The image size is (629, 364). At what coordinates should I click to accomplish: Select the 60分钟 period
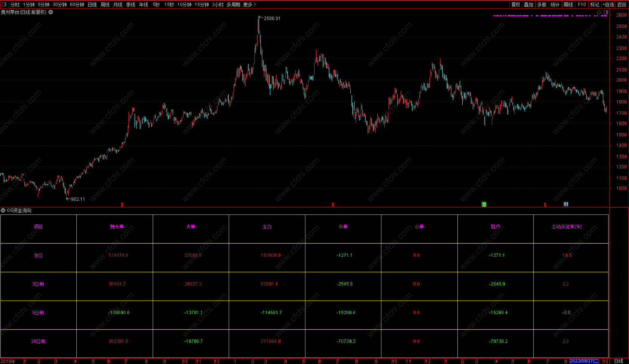77,5
